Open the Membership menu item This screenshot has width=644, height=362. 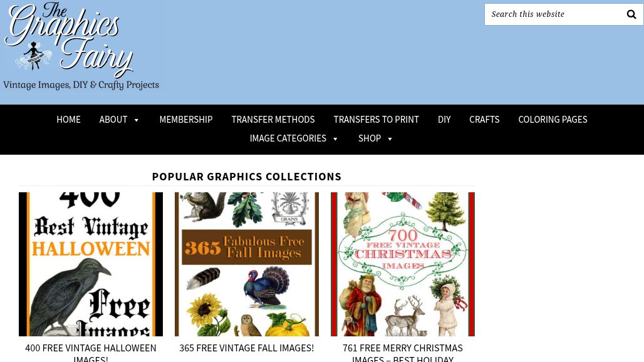(185, 120)
